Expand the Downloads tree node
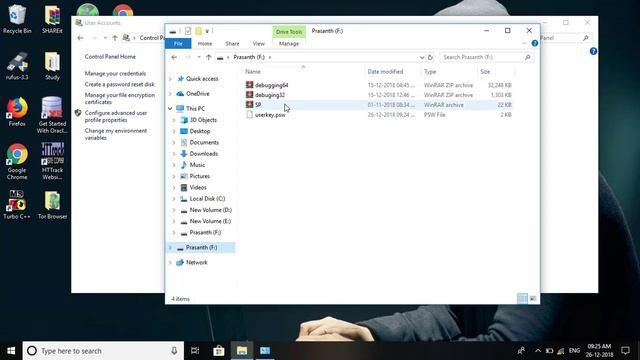 (x=174, y=154)
